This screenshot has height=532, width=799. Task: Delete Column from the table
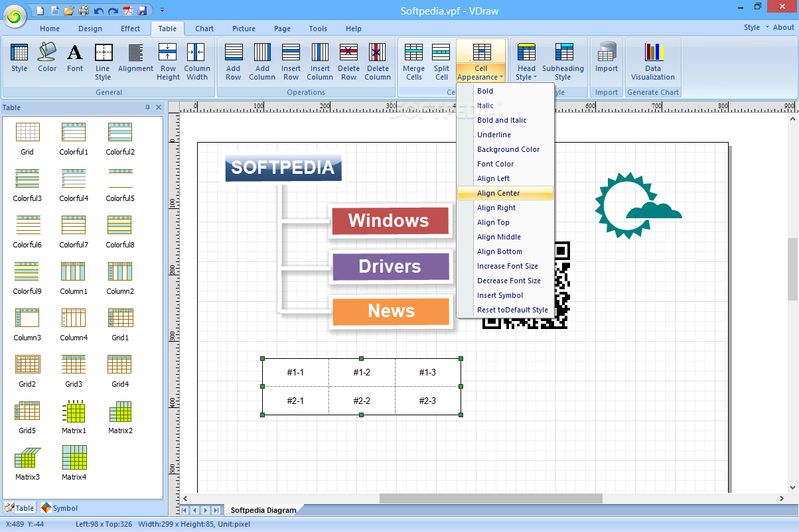[x=378, y=62]
